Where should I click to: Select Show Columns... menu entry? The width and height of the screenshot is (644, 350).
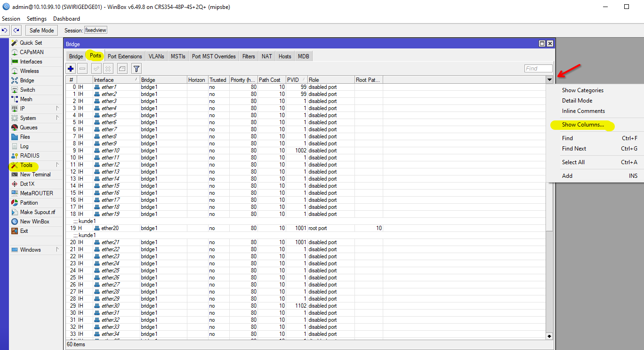coord(583,125)
